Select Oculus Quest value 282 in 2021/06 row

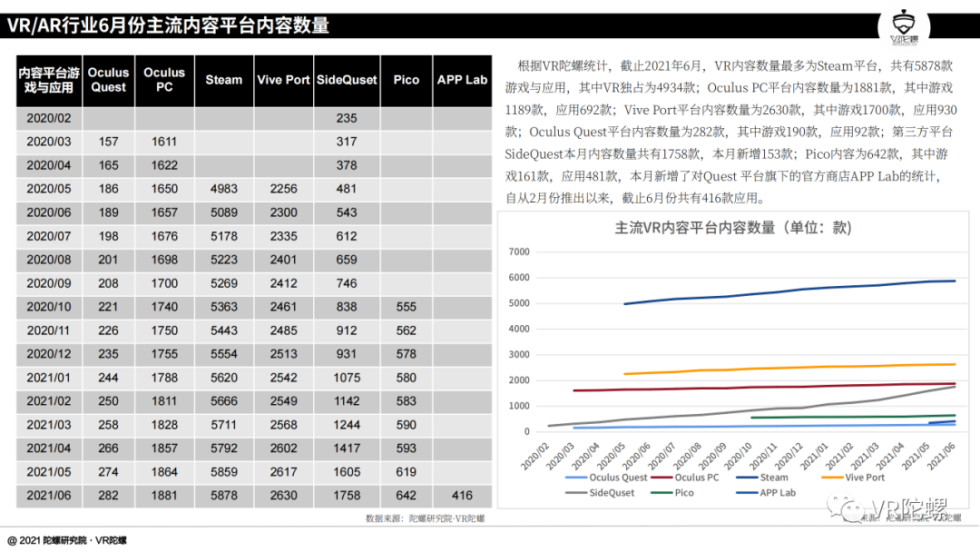[108, 495]
